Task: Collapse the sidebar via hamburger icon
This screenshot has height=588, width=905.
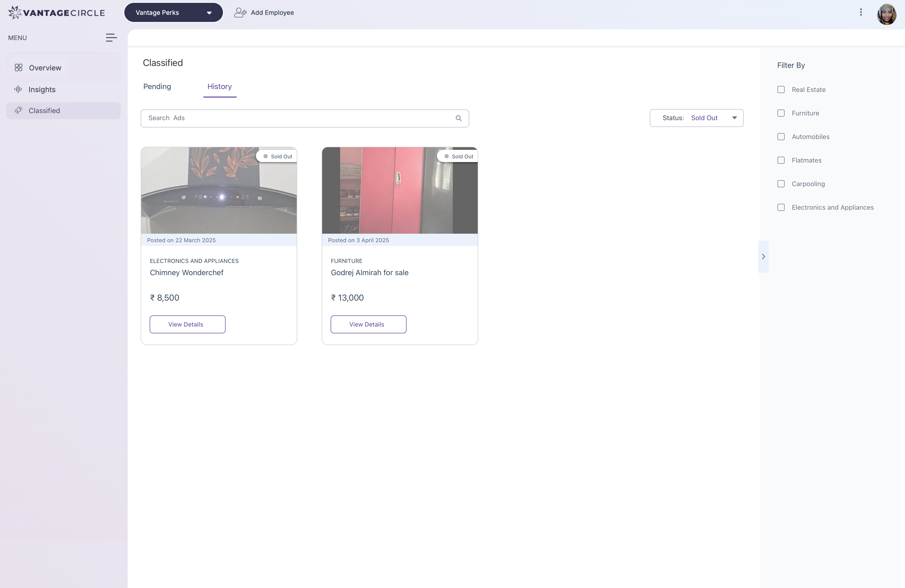Action: click(x=111, y=38)
